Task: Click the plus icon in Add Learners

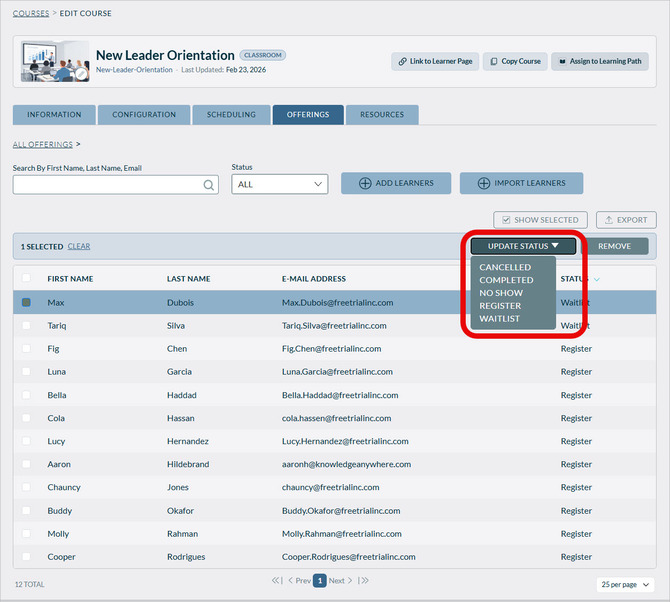Action: (365, 183)
